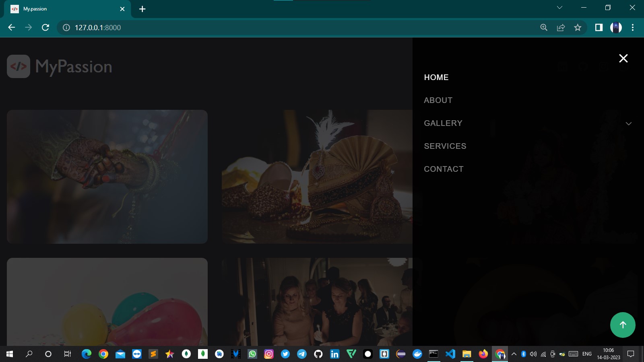
Task: Open GitHub Desktop from the taskbar
Action: 318,354
